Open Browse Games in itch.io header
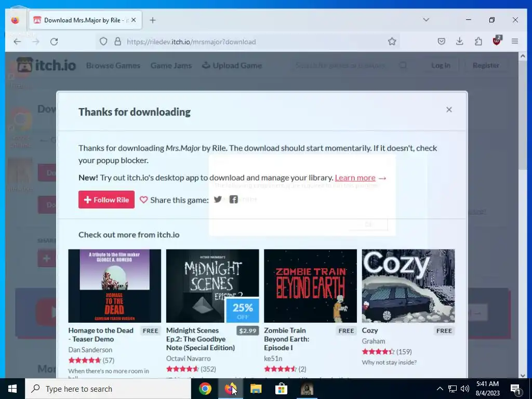 point(113,65)
